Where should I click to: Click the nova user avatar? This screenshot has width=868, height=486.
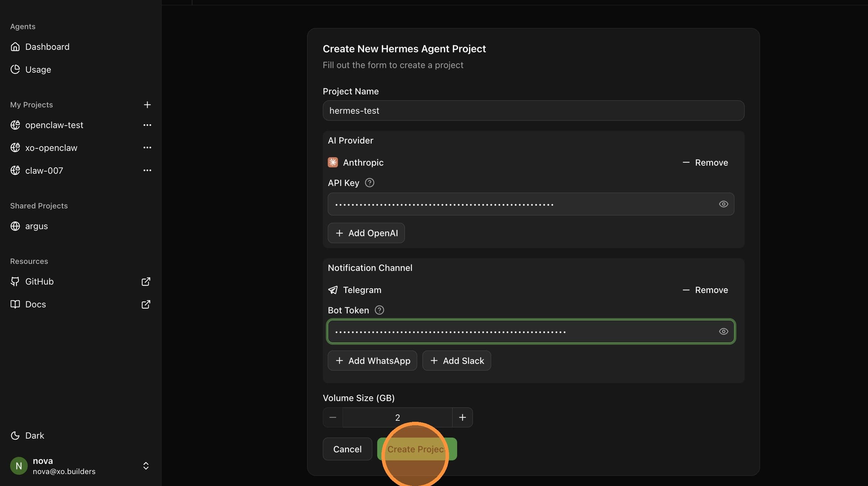[19, 466]
